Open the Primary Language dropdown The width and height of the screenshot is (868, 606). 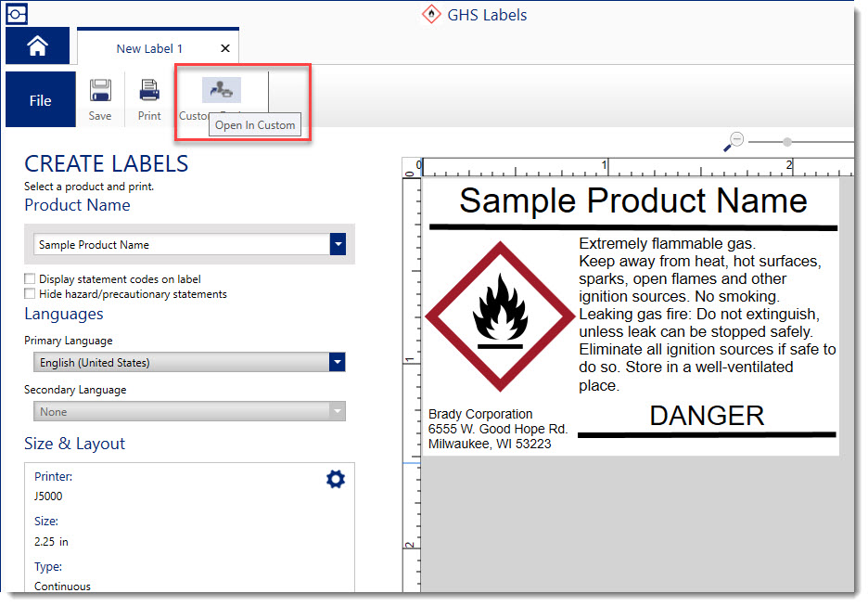(338, 363)
